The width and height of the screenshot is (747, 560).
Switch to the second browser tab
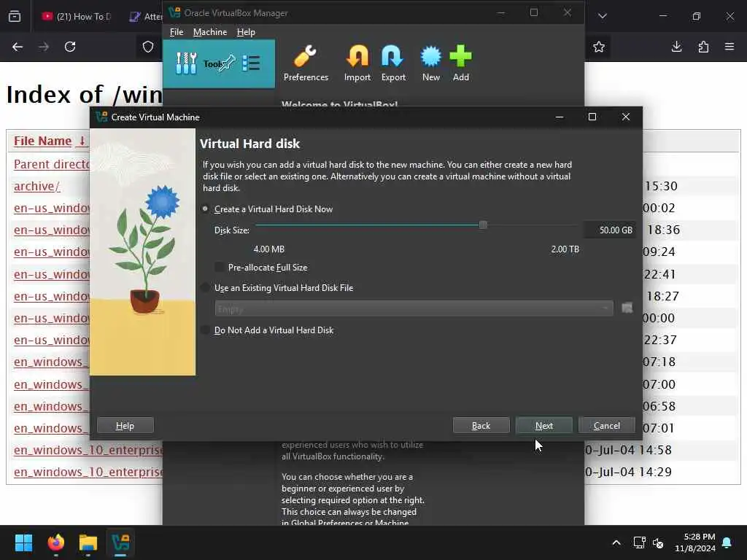(x=145, y=16)
